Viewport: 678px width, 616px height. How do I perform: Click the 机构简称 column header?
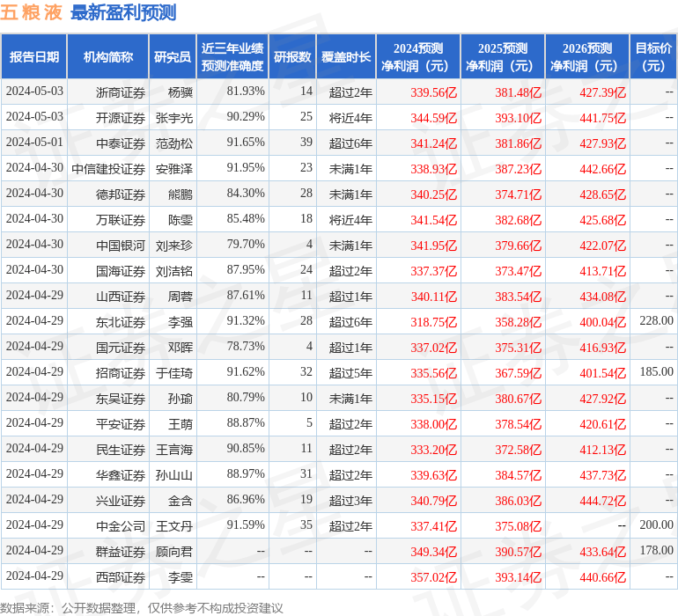point(108,57)
